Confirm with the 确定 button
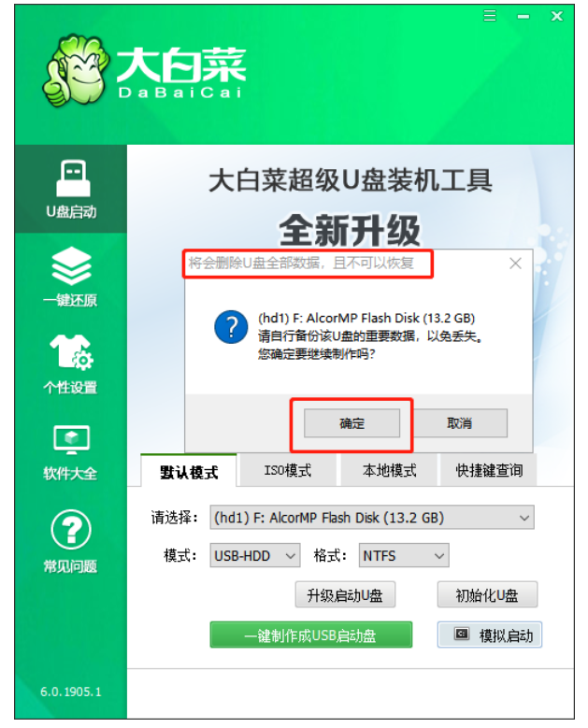 coord(351,423)
